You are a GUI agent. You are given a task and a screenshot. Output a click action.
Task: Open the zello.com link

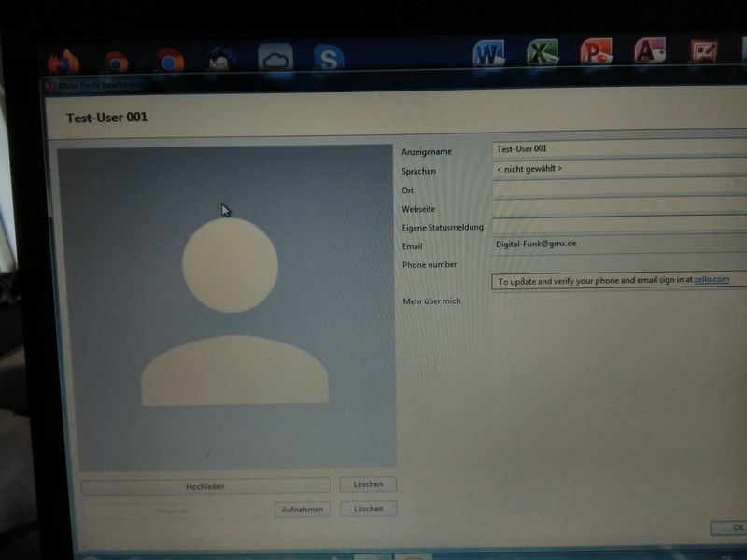point(712,279)
